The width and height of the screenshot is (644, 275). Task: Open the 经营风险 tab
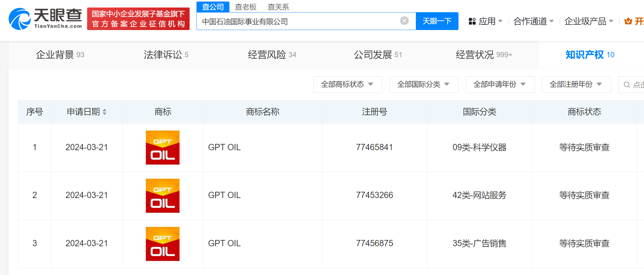point(272,55)
